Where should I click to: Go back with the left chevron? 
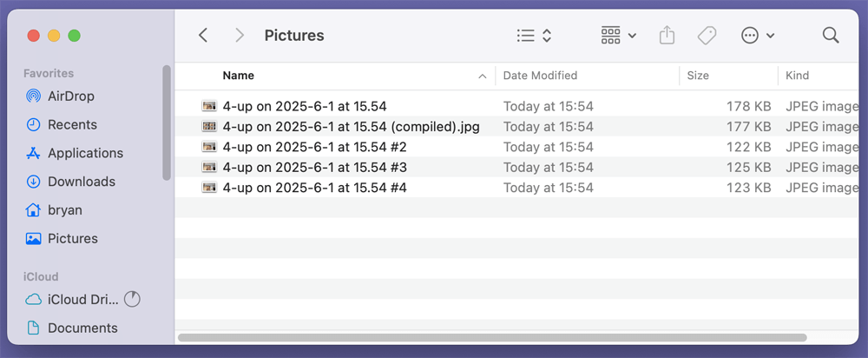203,36
